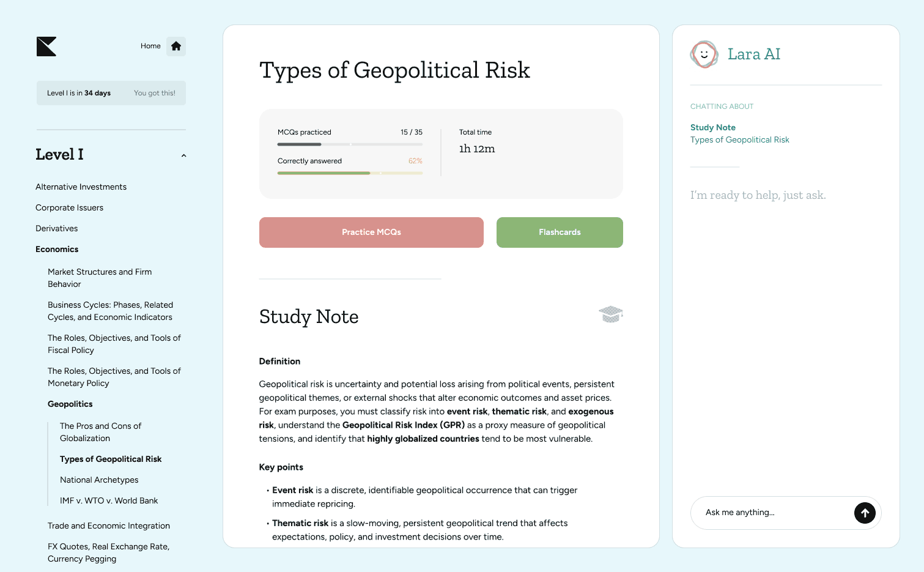This screenshot has height=572, width=924.
Task: Select IMF v. WTO v. World Bank
Action: click(109, 501)
